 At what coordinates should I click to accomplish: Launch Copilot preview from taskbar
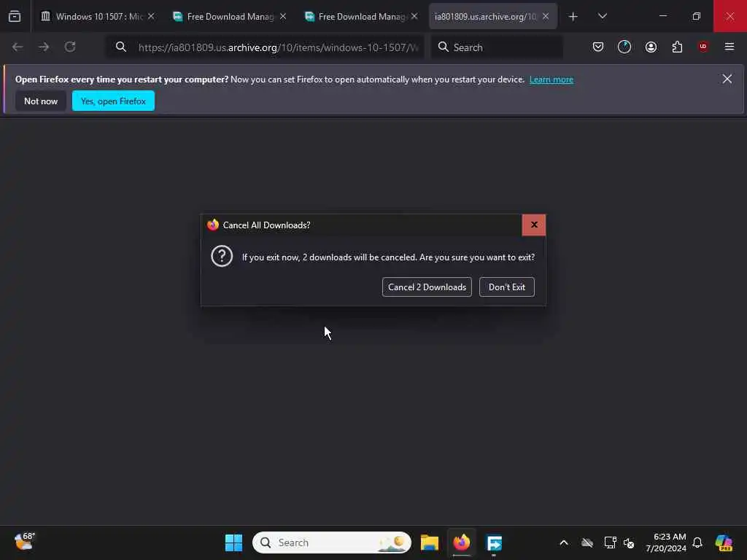[724, 542]
